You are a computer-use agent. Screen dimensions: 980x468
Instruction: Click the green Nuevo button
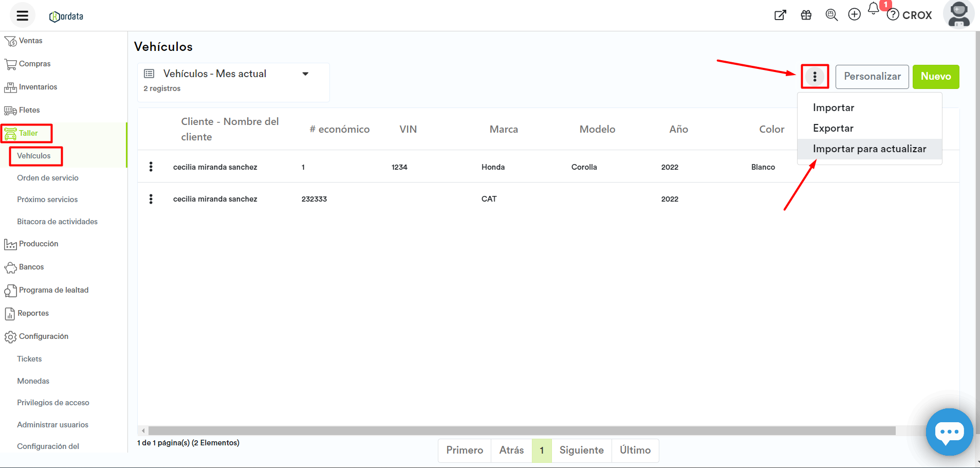click(935, 77)
